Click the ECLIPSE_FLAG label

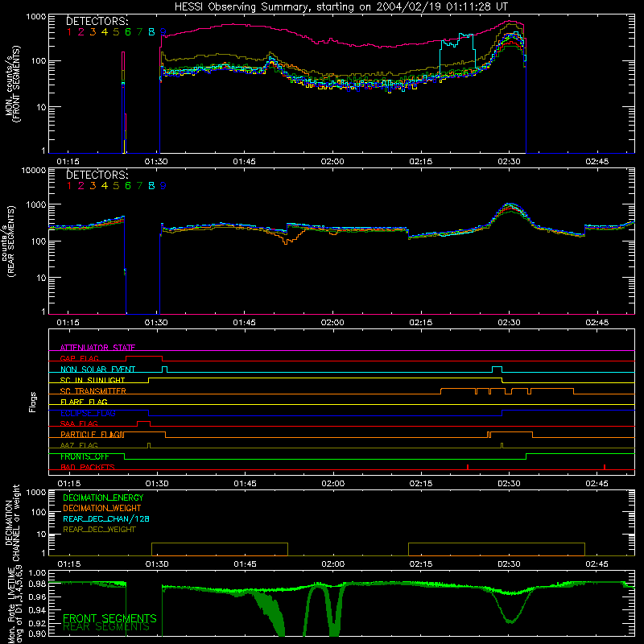[x=88, y=413]
